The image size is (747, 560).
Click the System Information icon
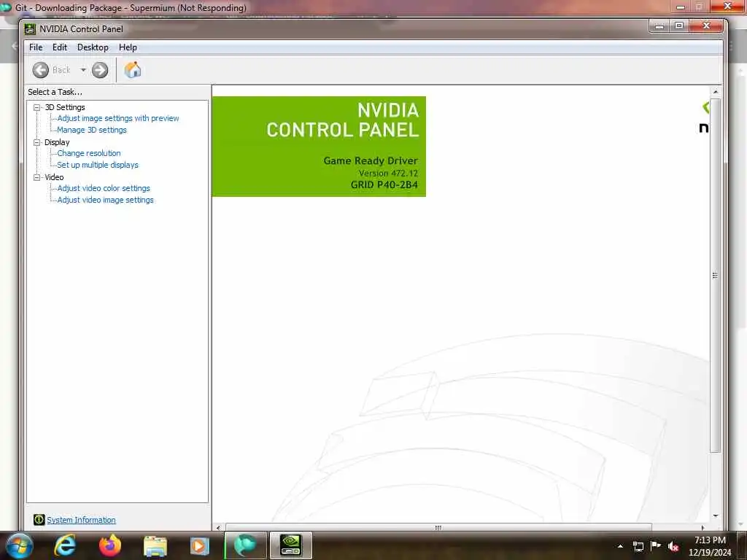coord(39,519)
